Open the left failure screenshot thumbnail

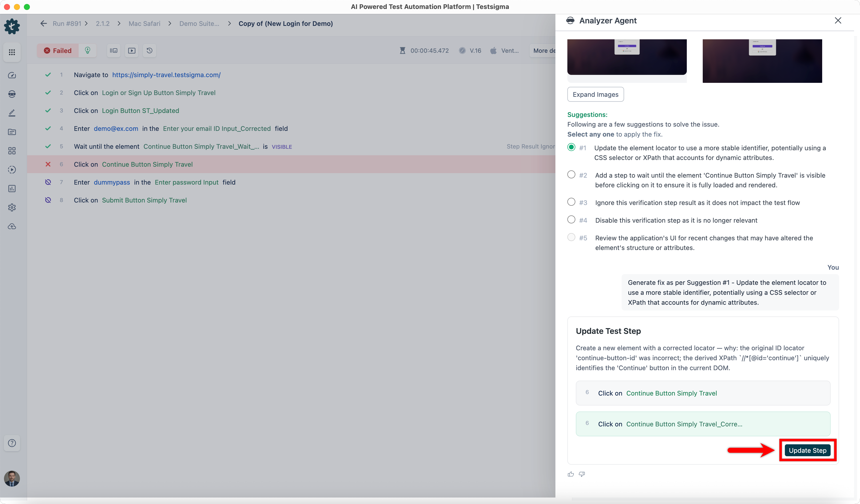pos(627,57)
